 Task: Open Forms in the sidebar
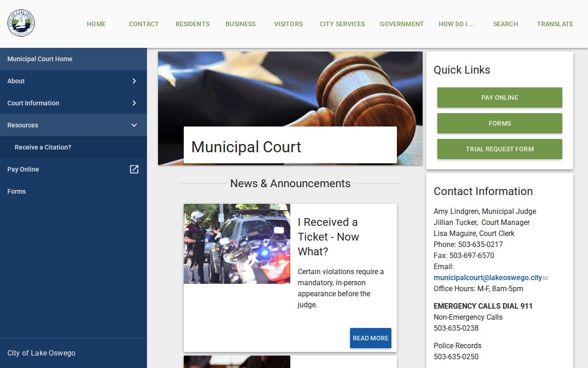click(73, 191)
